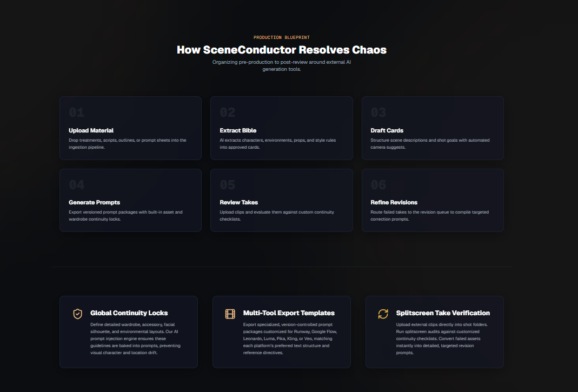This screenshot has width=578, height=392.
Task: Select the Refine Revisions step card heading
Action: click(394, 202)
